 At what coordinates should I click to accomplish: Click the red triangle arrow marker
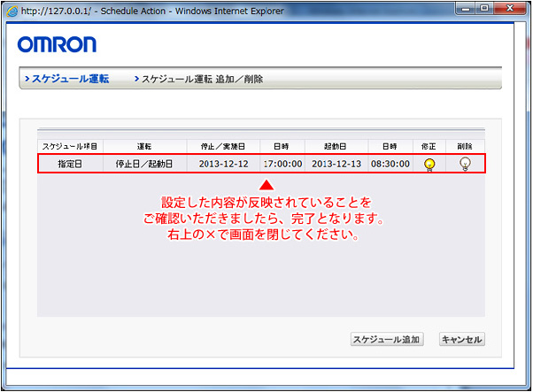click(x=266, y=186)
